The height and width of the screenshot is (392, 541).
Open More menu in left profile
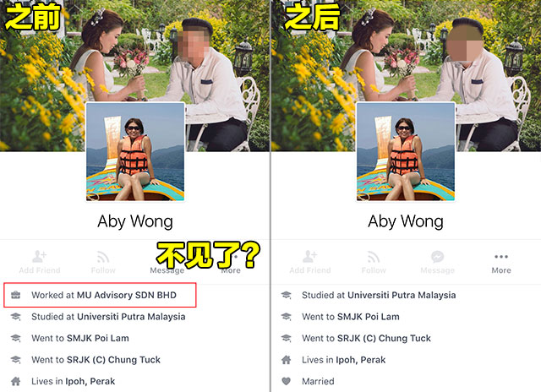pos(231,270)
